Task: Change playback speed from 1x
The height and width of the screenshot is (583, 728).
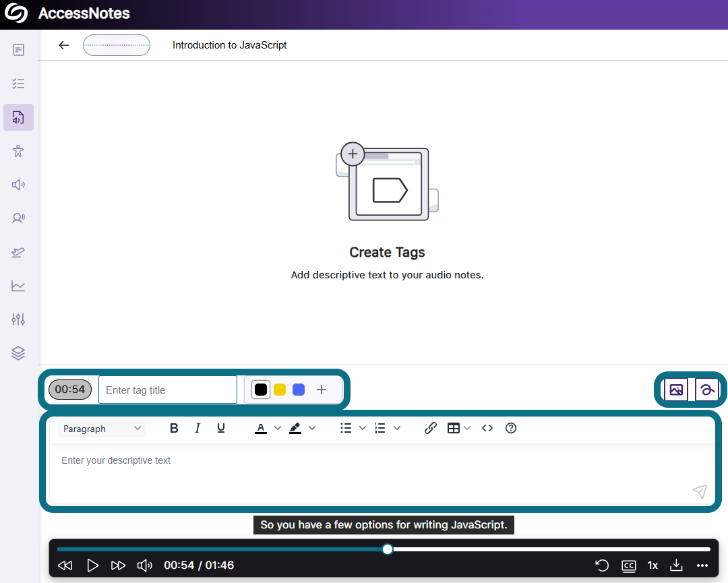Action: 653,565
